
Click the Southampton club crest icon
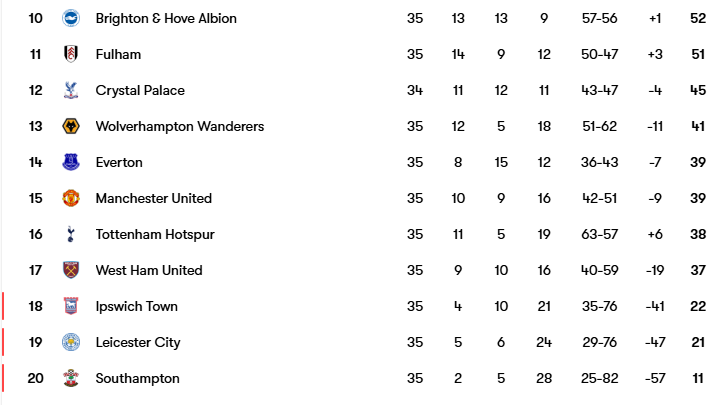coord(70,378)
